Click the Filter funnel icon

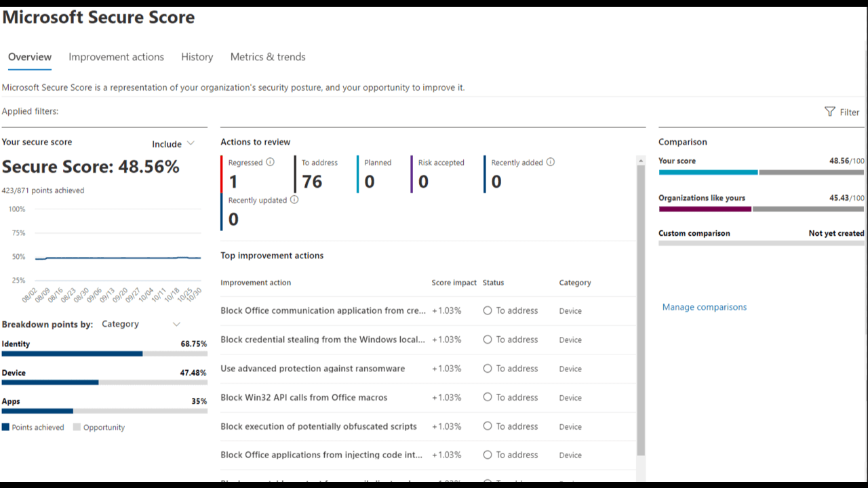point(829,112)
